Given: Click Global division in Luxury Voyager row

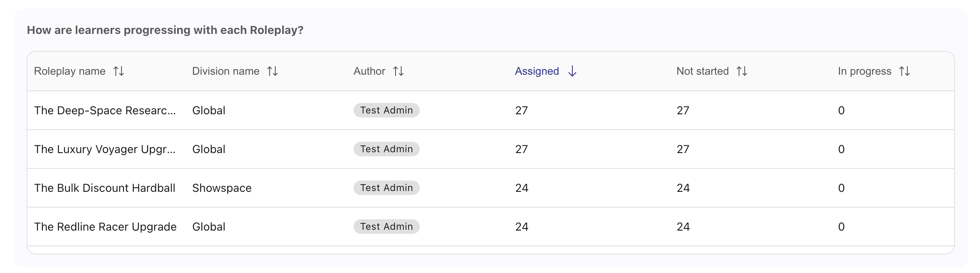Looking at the screenshot, I should 209,149.
